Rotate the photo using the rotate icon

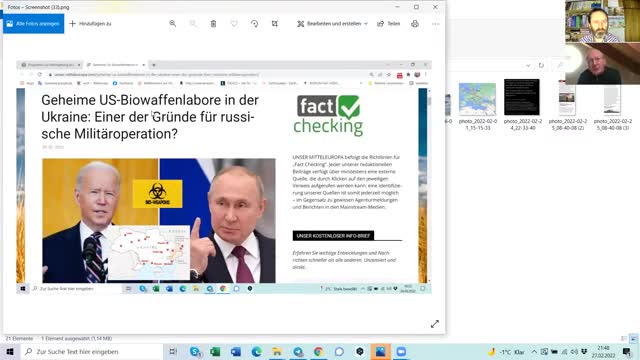[x=254, y=24]
